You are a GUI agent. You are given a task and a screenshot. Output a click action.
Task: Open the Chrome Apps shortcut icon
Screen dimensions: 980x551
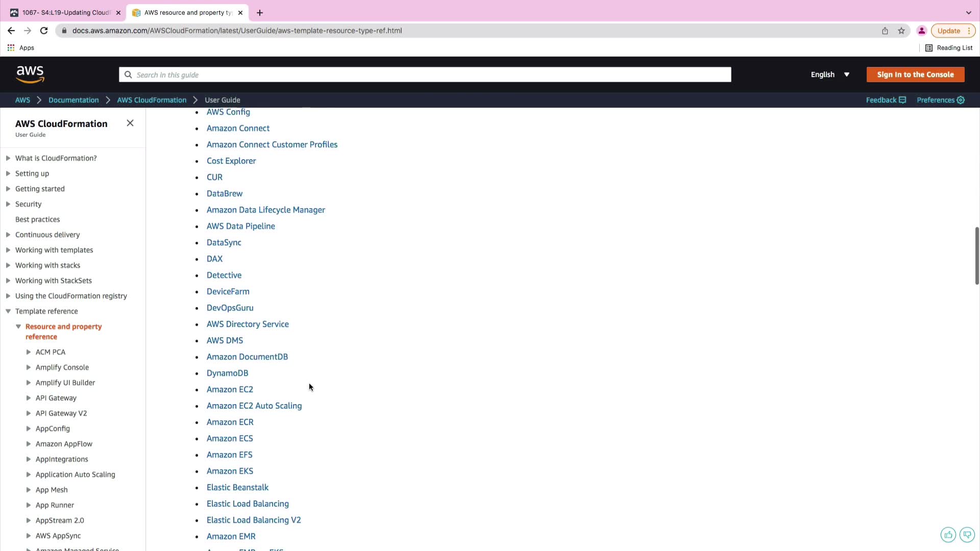(x=11, y=47)
